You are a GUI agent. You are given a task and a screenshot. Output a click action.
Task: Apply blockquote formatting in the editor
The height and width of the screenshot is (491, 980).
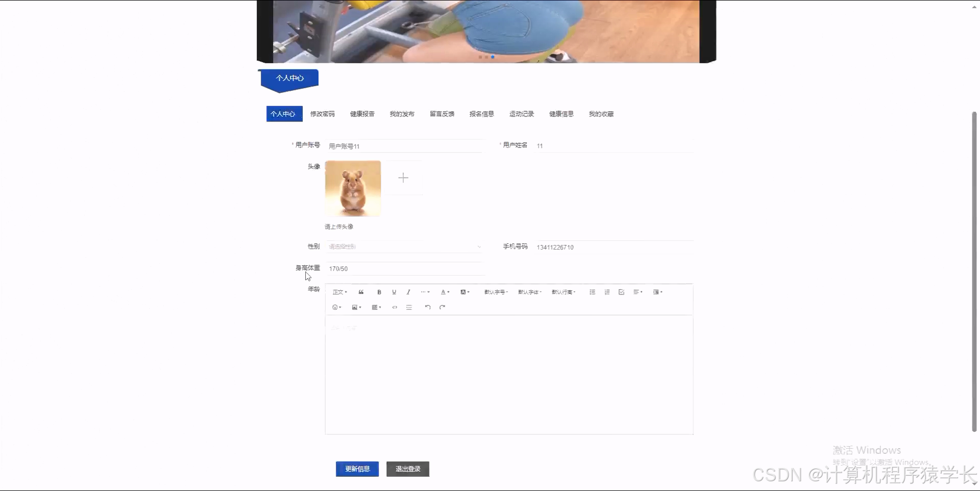click(361, 292)
